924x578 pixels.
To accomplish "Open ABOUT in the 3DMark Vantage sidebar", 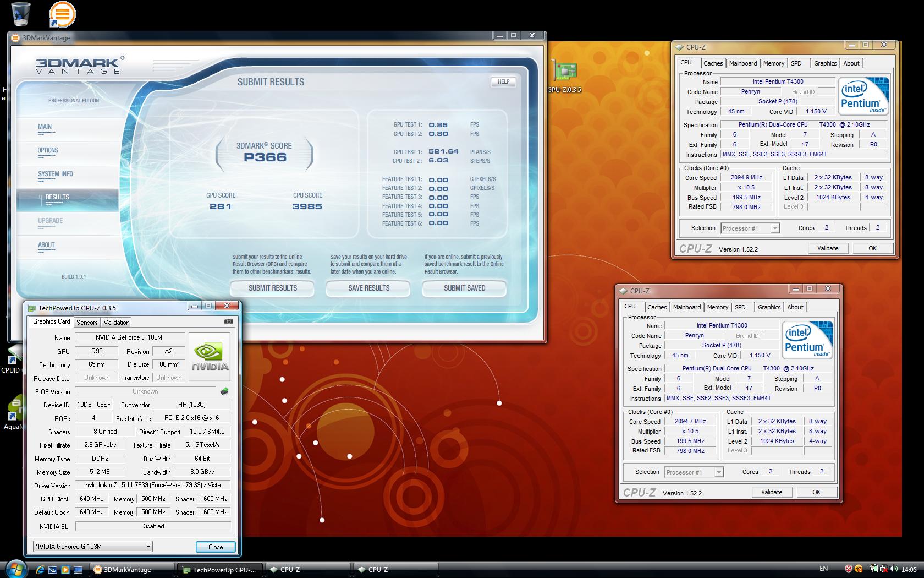I will (x=68, y=247).
